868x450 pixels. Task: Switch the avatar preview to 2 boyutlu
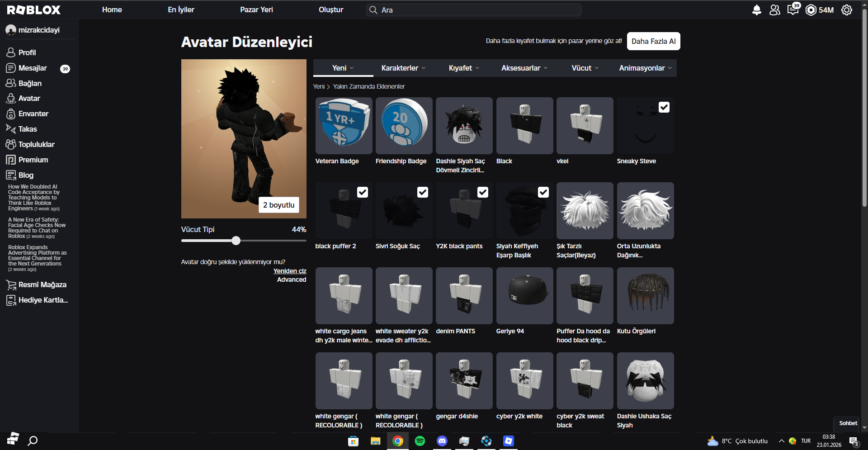(x=278, y=205)
